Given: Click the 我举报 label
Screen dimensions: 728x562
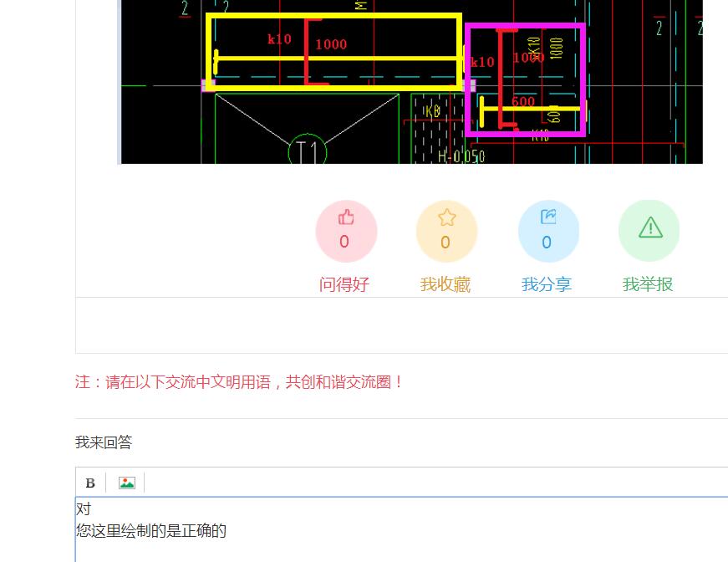Looking at the screenshot, I should click(x=648, y=284).
